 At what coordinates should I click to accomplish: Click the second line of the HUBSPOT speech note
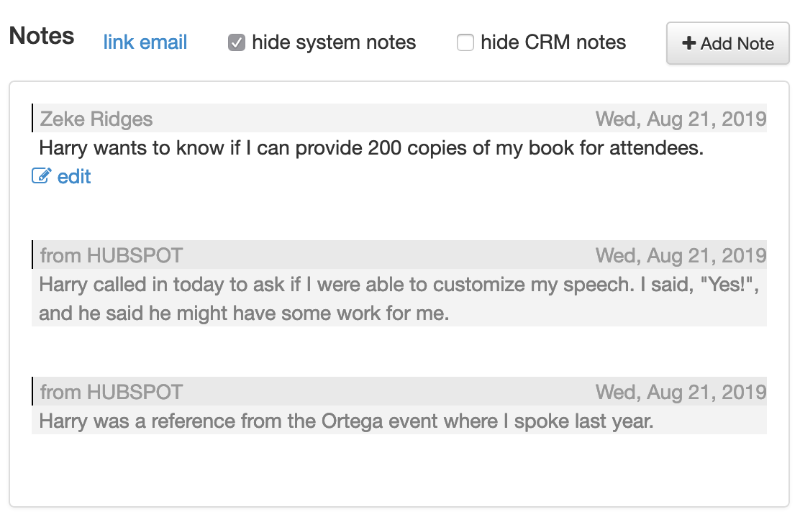(244, 313)
